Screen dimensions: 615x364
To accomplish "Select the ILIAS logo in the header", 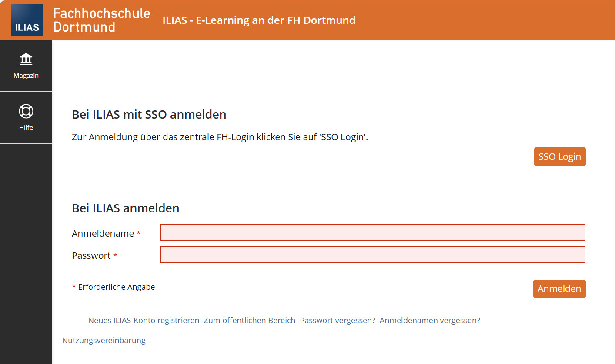I will pos(27,20).
